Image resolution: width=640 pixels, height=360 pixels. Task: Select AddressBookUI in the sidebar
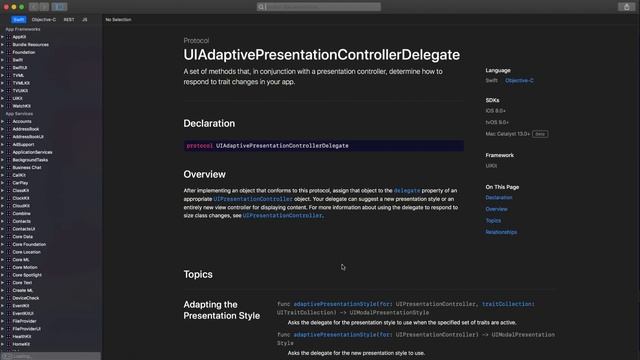click(x=28, y=137)
